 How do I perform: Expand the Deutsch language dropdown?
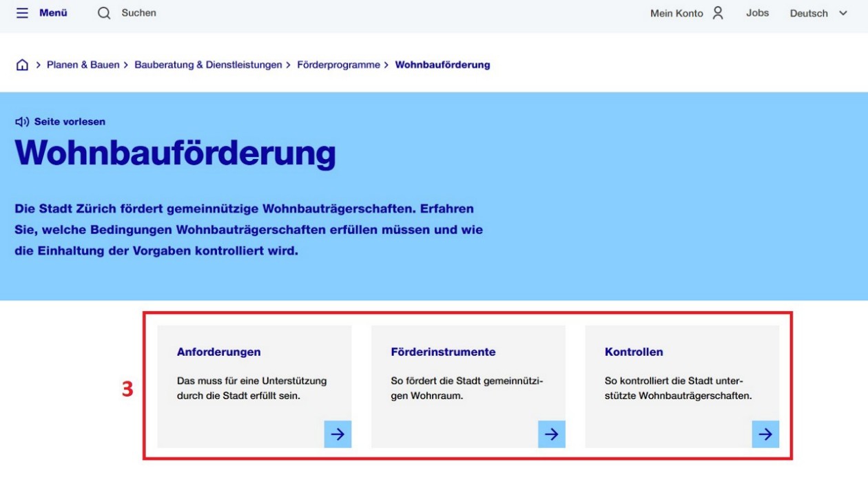point(818,14)
